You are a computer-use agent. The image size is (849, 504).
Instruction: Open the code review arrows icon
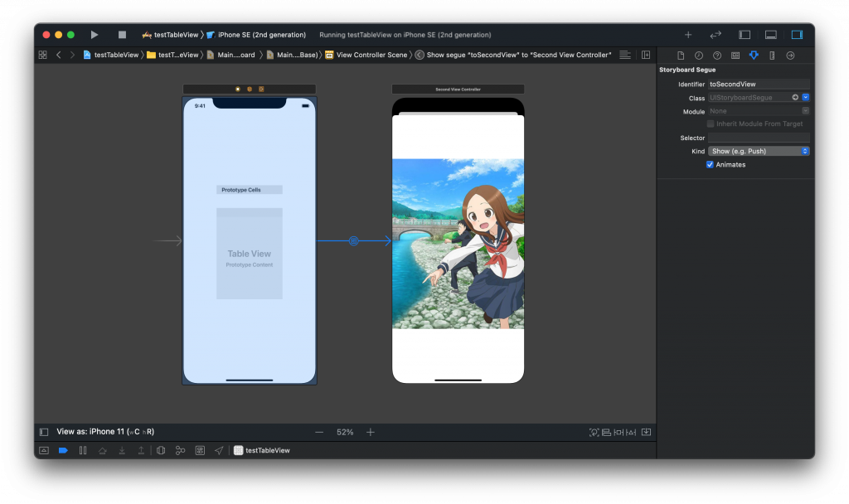point(716,35)
